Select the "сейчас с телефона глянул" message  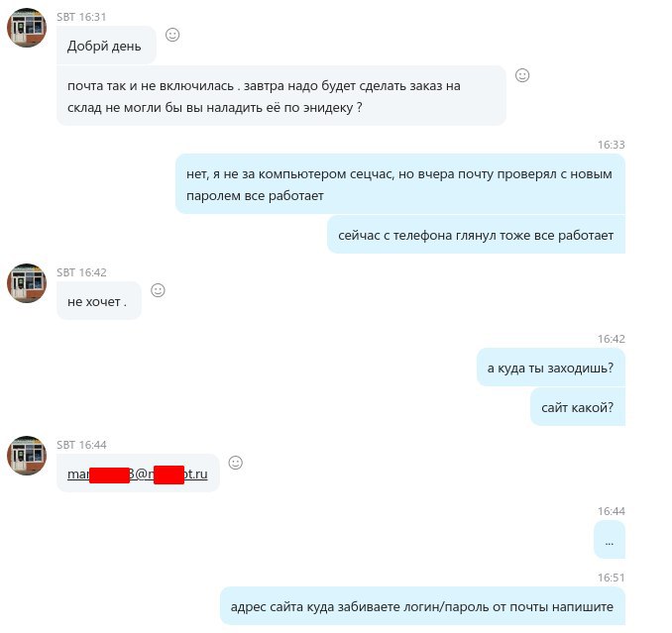476,235
